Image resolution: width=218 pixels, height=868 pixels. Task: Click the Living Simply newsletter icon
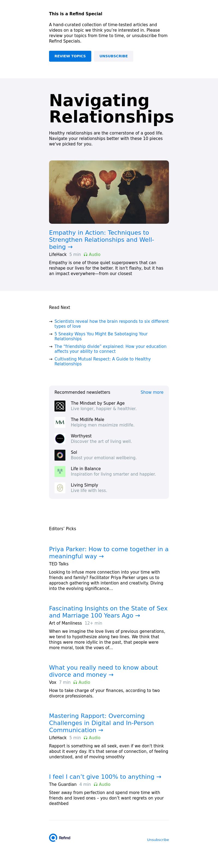tap(60, 488)
